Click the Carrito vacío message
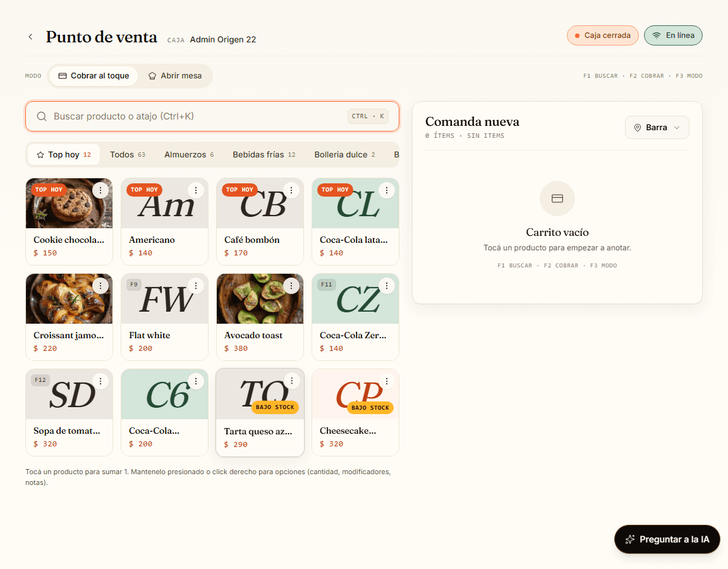 click(557, 232)
